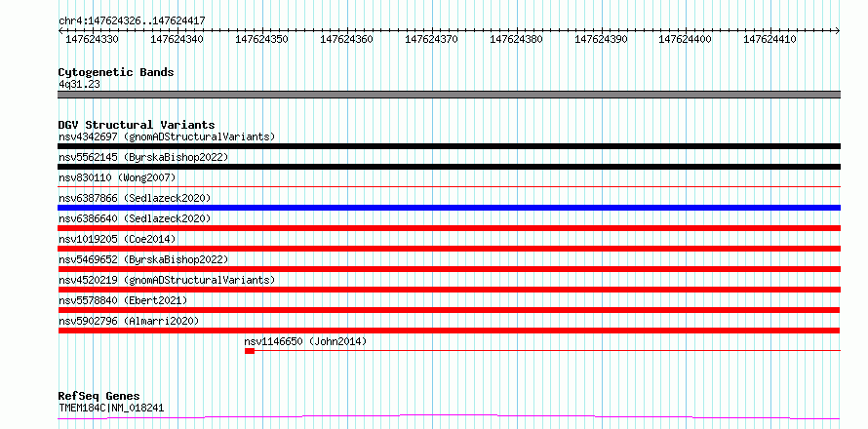
Task: Click ruler position 147624400
Action: pos(686,39)
